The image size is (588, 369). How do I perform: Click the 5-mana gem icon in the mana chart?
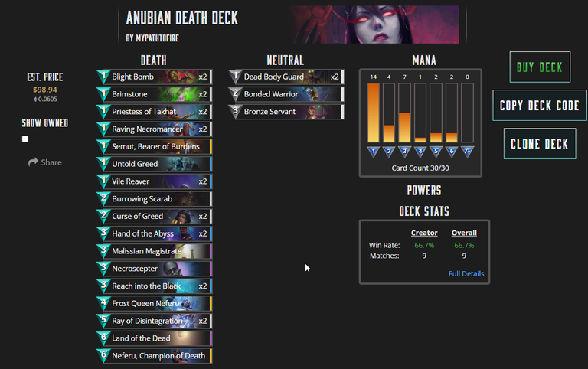[436, 152]
